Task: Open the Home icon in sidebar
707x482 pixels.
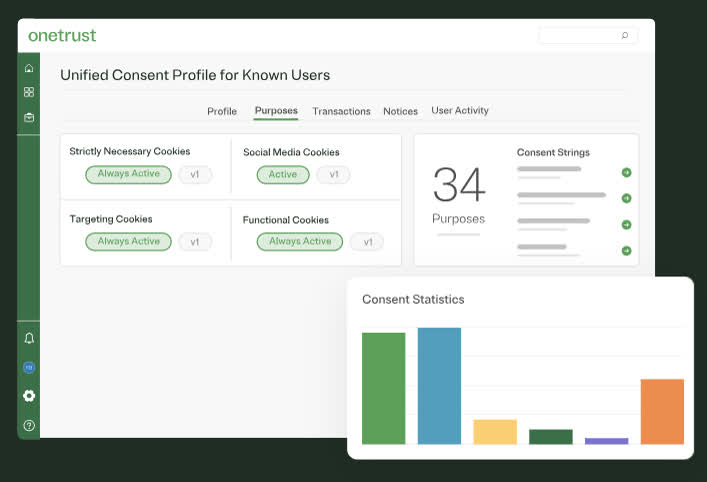Action: pos(29,68)
